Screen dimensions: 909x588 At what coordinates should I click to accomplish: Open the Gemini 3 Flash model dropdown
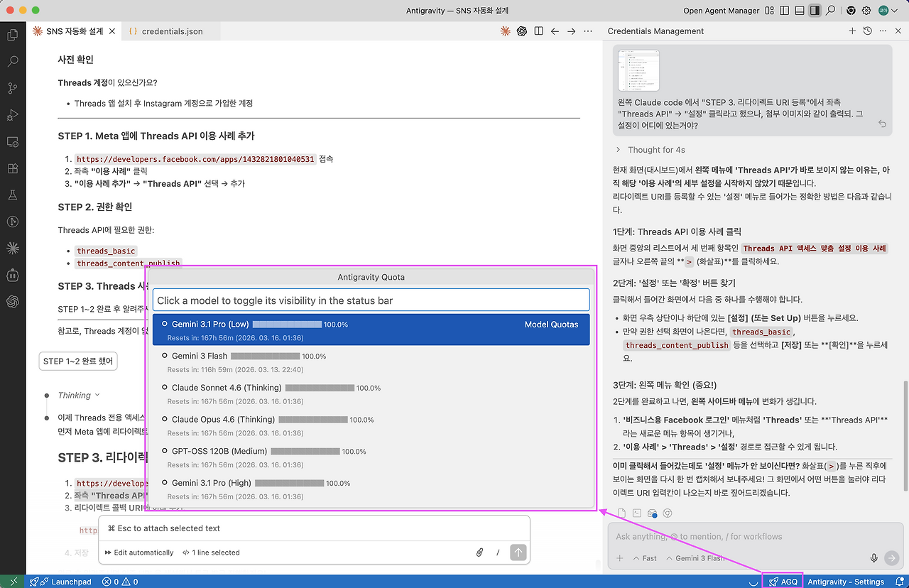(695, 558)
